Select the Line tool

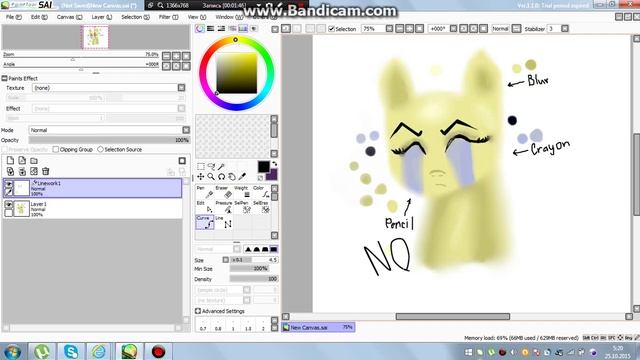[223, 222]
